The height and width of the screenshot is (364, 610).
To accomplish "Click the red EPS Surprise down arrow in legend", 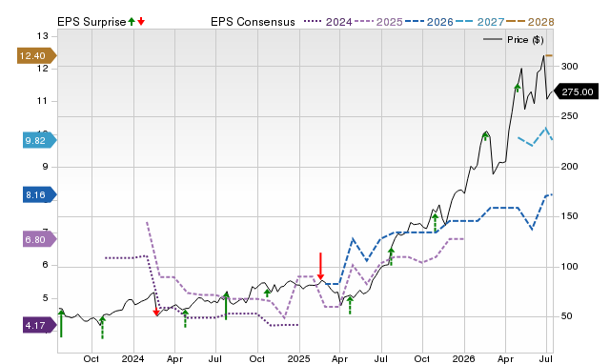I will 141,21.
